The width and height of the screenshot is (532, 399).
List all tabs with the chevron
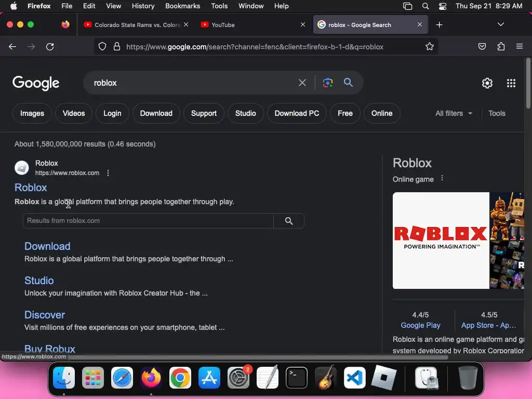click(x=500, y=24)
